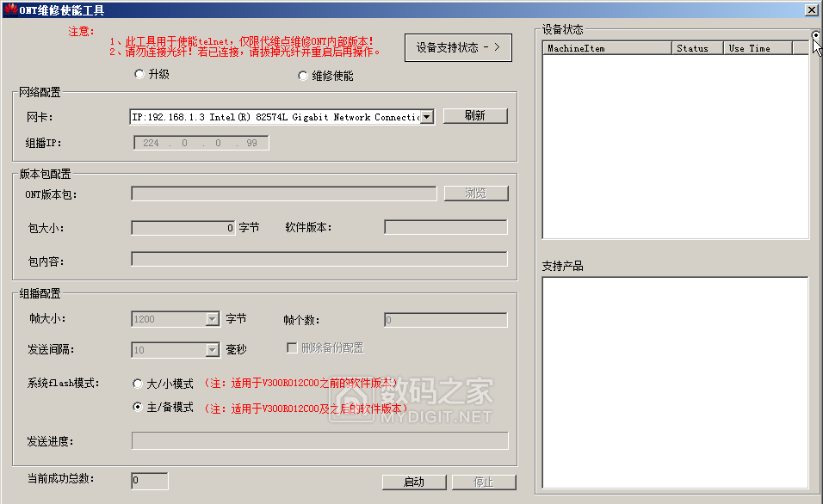The width and height of the screenshot is (823, 504).
Task: Click the Use Time column header
Action: (756, 48)
